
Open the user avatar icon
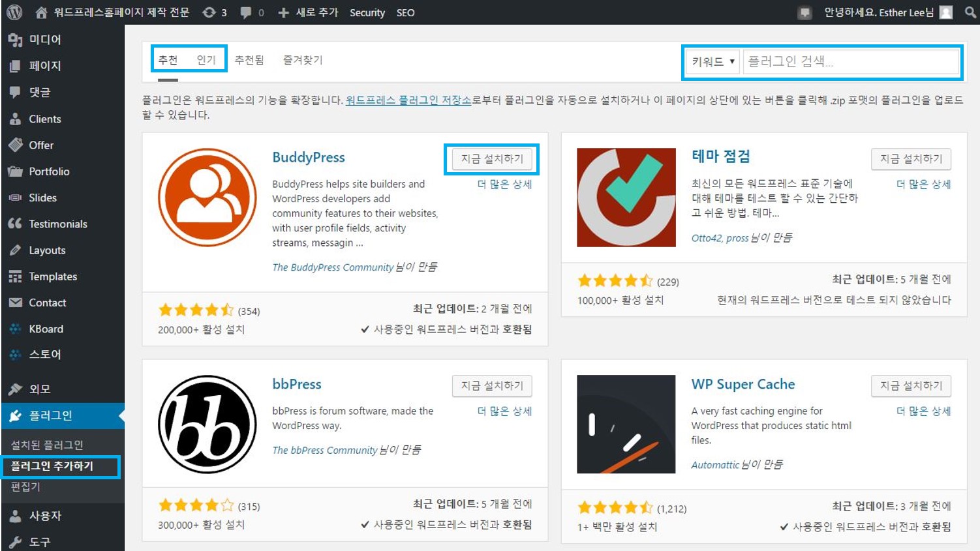pyautogui.click(x=945, y=12)
